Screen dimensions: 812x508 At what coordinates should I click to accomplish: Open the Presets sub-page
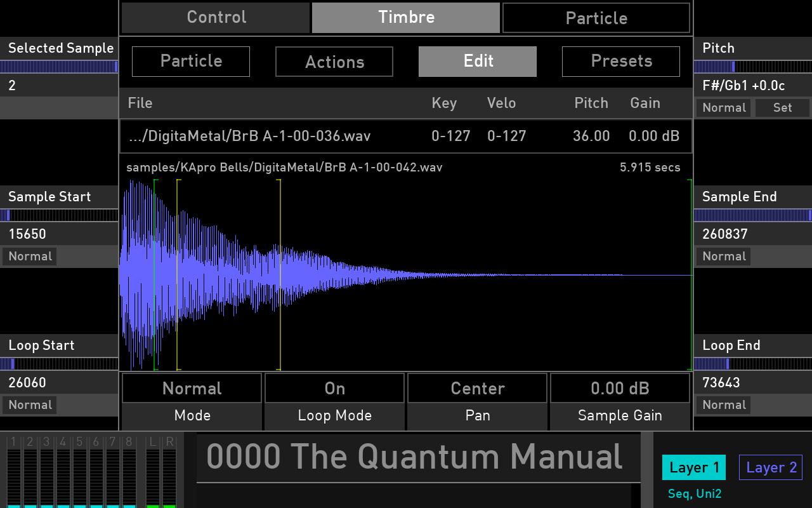coord(620,61)
